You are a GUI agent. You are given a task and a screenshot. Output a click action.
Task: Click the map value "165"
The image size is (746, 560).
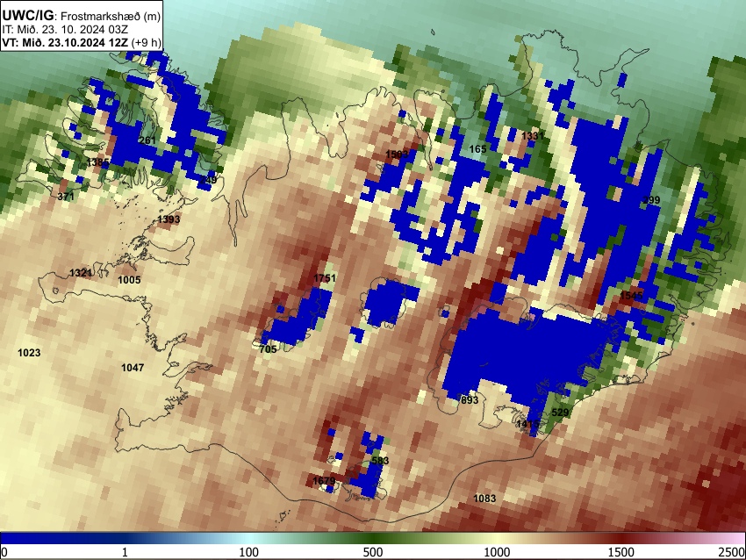[477, 149]
